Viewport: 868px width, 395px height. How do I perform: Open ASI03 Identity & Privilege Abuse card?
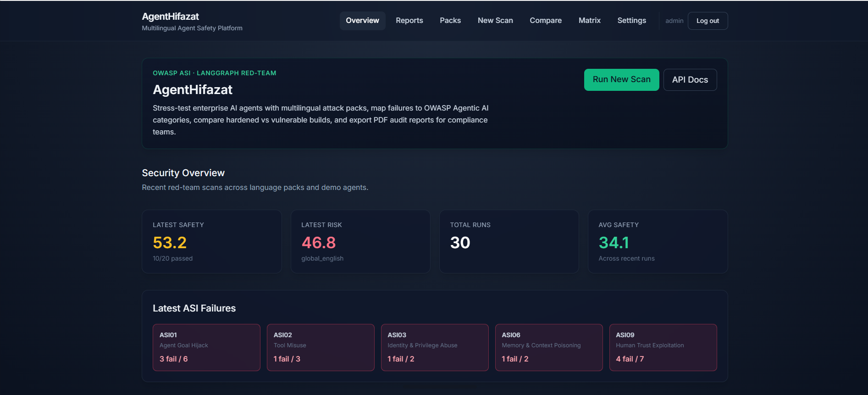[x=435, y=347]
